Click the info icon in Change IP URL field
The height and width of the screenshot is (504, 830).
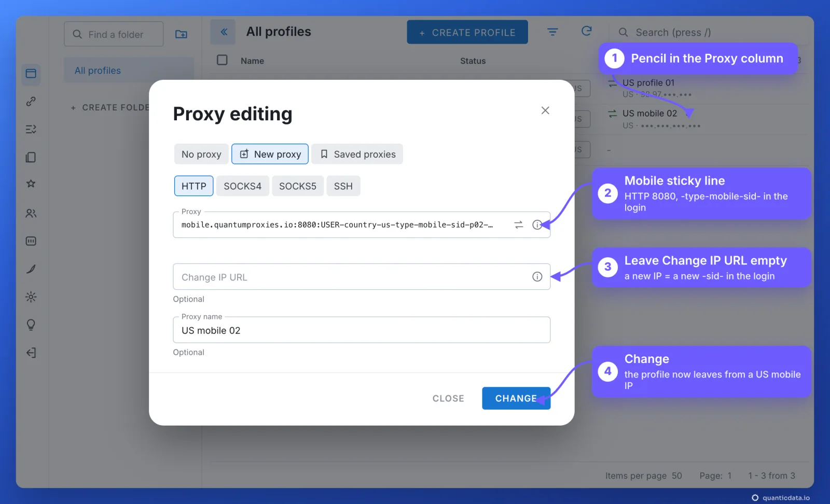537,277
